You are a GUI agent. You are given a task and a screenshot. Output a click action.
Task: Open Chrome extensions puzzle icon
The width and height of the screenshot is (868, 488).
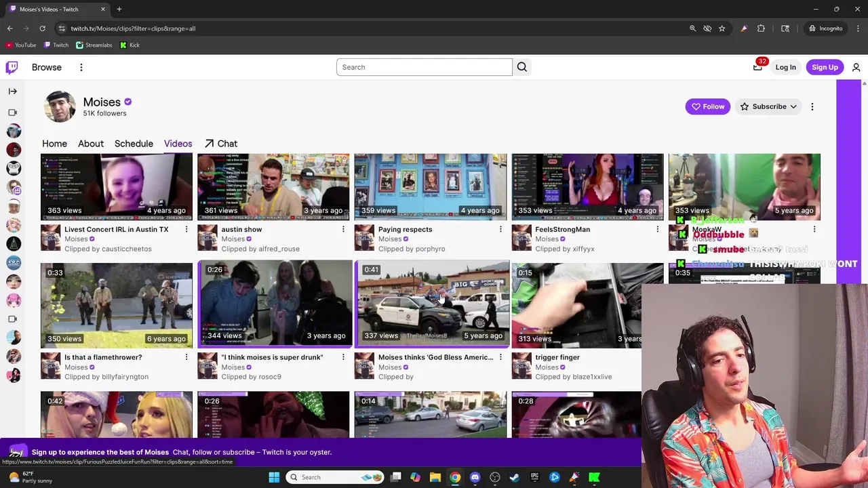pyautogui.click(x=761, y=28)
